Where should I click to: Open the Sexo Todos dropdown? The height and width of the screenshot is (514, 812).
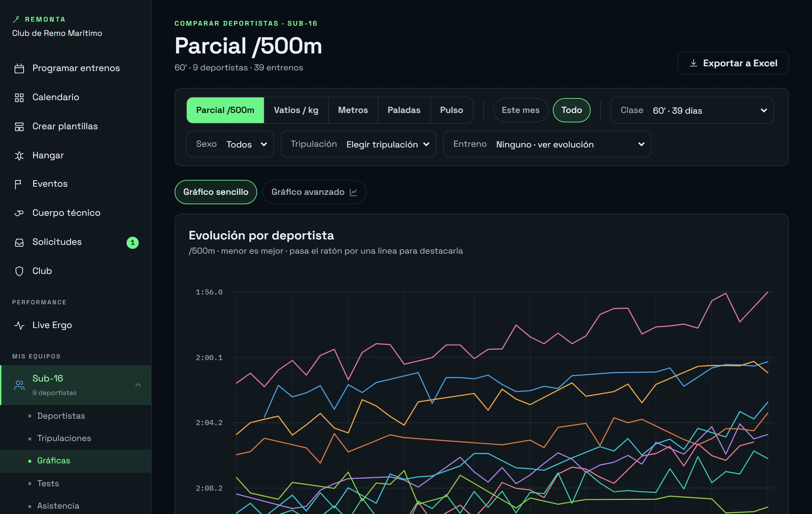pos(230,144)
